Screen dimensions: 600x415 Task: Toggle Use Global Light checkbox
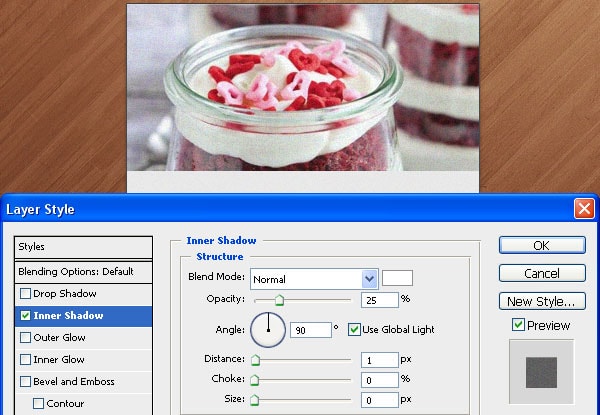354,329
